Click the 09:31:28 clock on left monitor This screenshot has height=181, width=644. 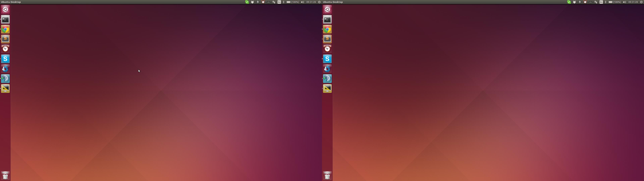click(x=311, y=2)
